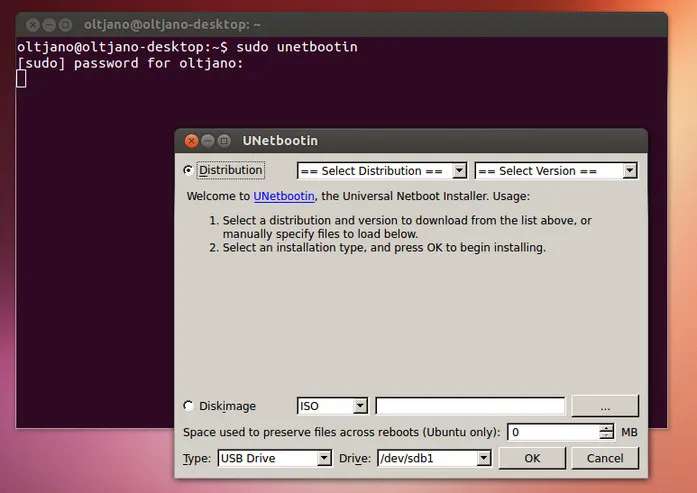The height and width of the screenshot is (493, 697).
Task: Click the 'Space used to preserve files' label
Action: click(341, 432)
